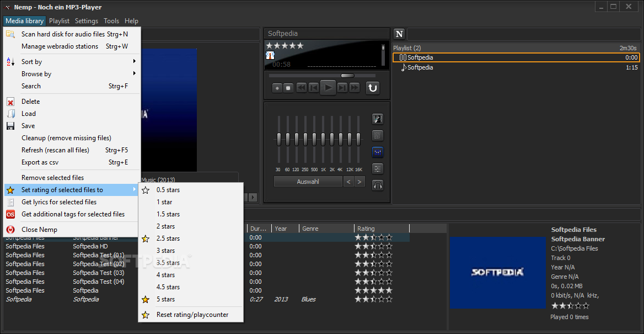Click the large play button

(x=328, y=88)
